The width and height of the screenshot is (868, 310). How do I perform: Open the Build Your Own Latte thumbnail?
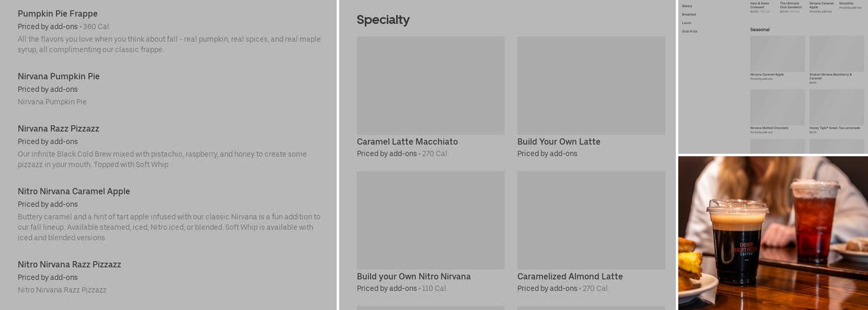tap(591, 85)
